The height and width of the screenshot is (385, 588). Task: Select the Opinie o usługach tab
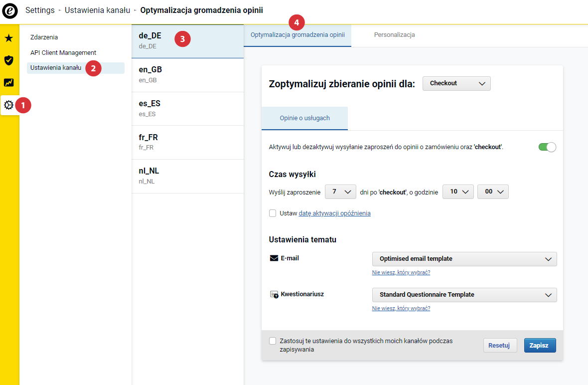point(304,118)
